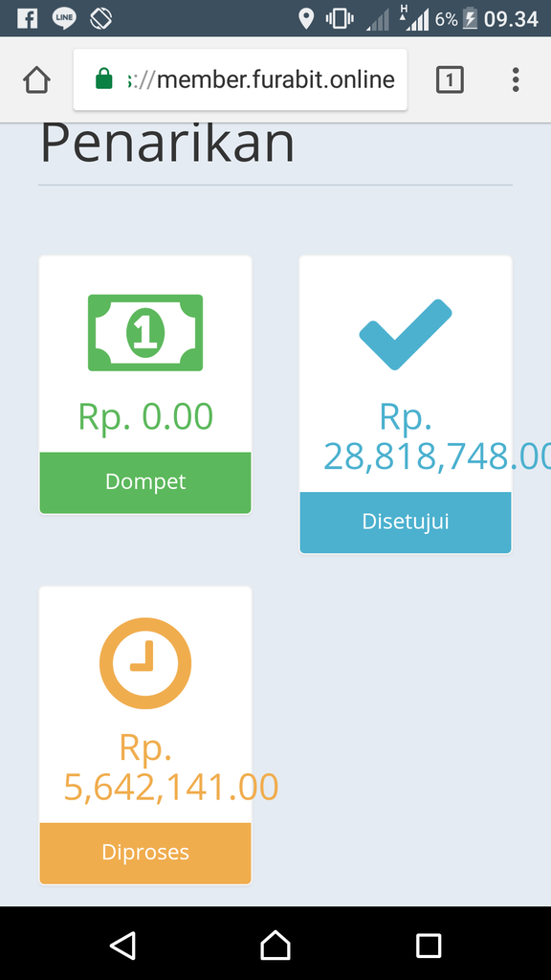Tap the green Dompet banknote icon

(x=144, y=333)
